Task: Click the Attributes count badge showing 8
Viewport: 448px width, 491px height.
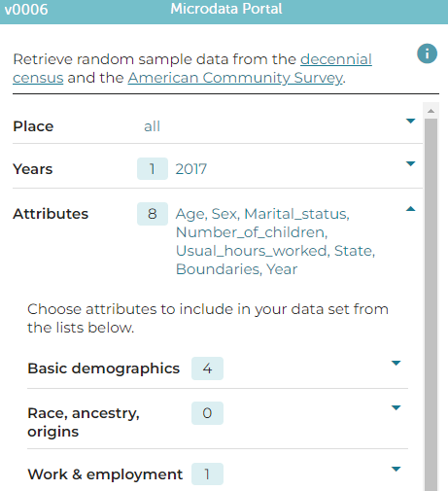Action: (x=153, y=214)
